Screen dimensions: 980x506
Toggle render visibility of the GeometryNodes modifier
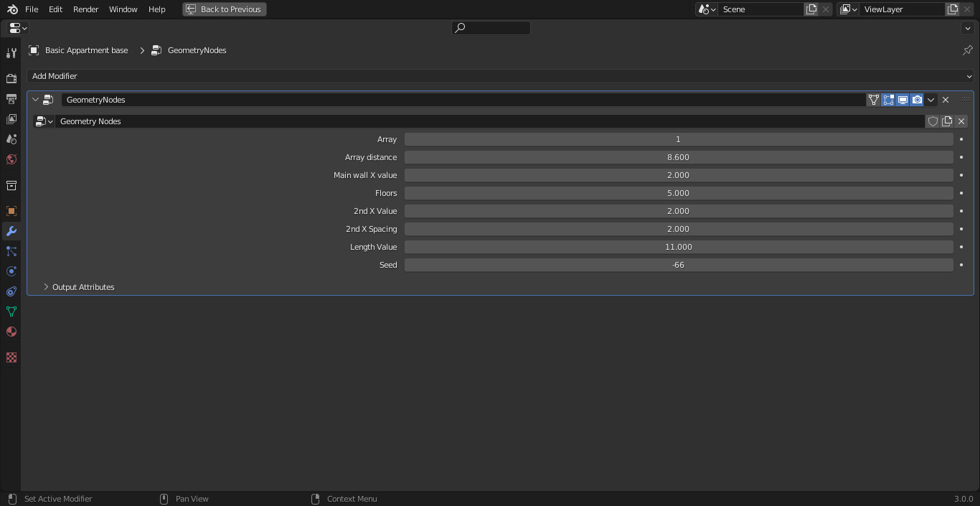[916, 100]
